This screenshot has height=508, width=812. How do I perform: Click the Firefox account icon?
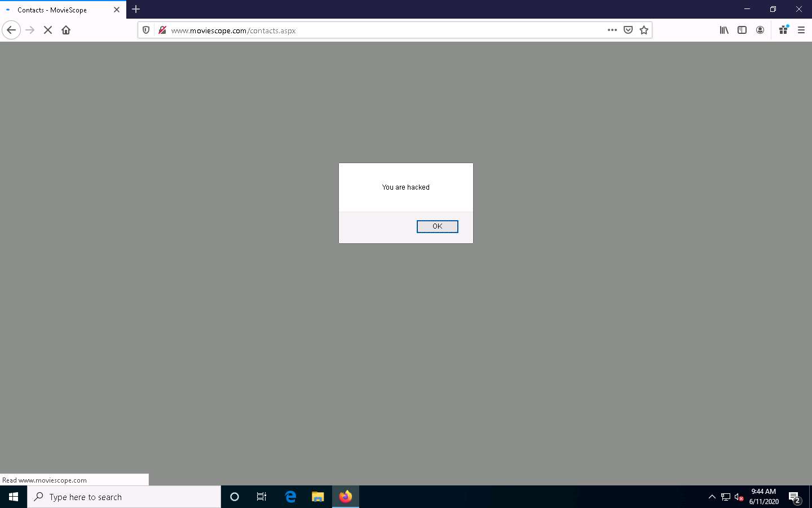click(x=760, y=30)
